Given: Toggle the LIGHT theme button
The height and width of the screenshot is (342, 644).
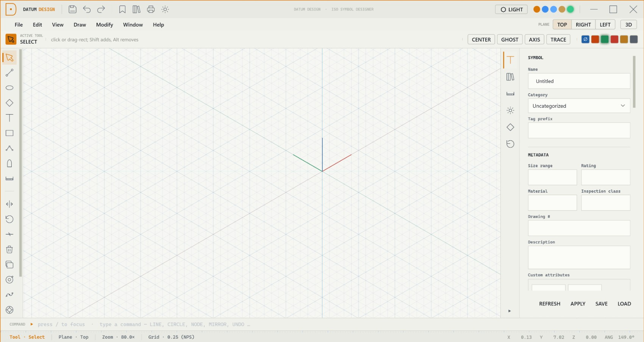Looking at the screenshot, I should [x=511, y=9].
